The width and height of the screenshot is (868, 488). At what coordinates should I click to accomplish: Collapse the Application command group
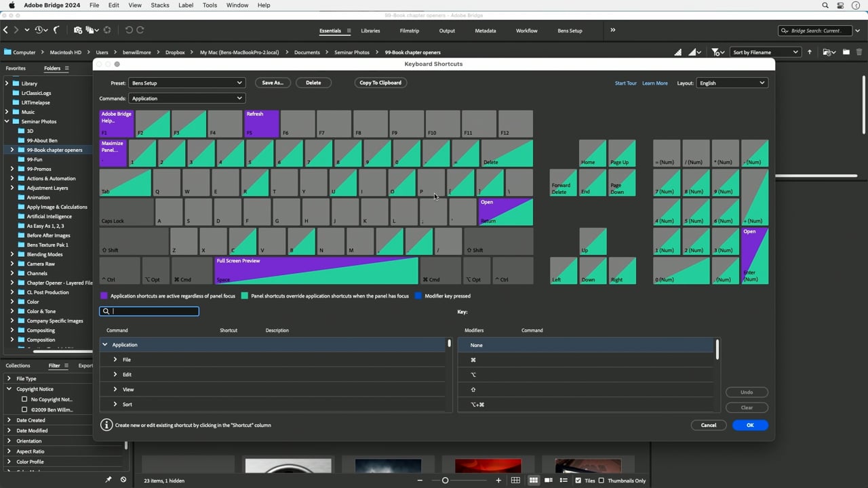pos(105,345)
